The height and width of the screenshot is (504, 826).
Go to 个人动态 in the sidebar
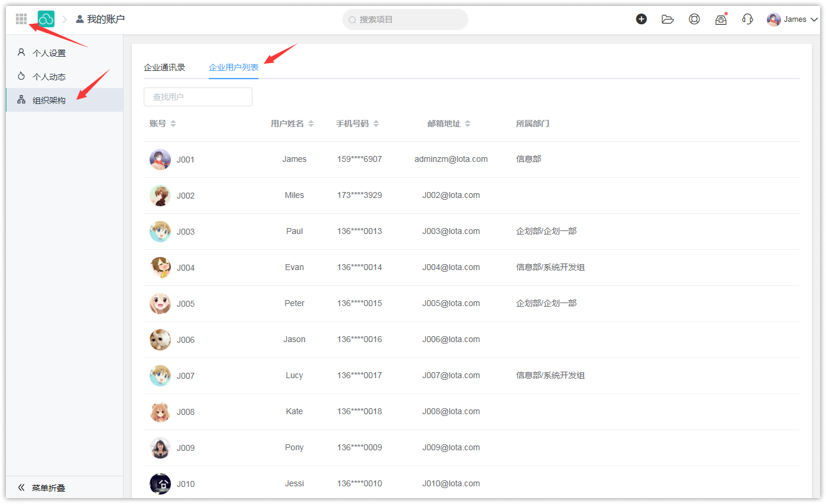[x=48, y=77]
